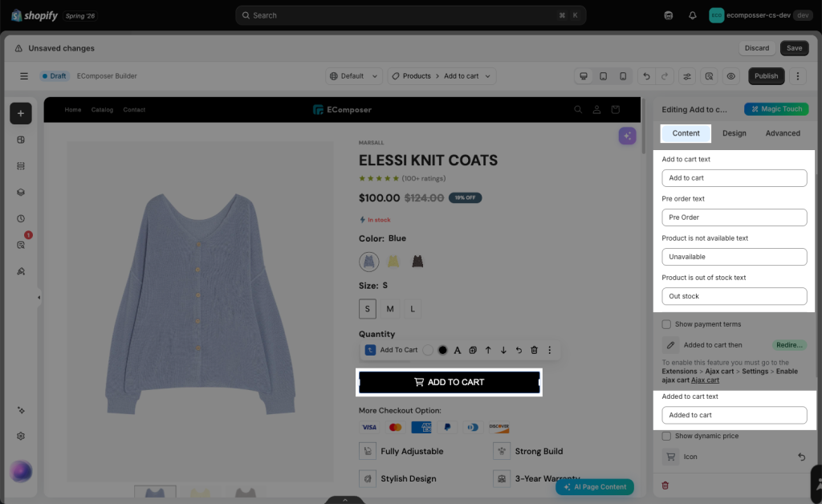This screenshot has height=504, width=822.
Task: Open purple AI sparkle button on canvas
Action: click(x=627, y=136)
